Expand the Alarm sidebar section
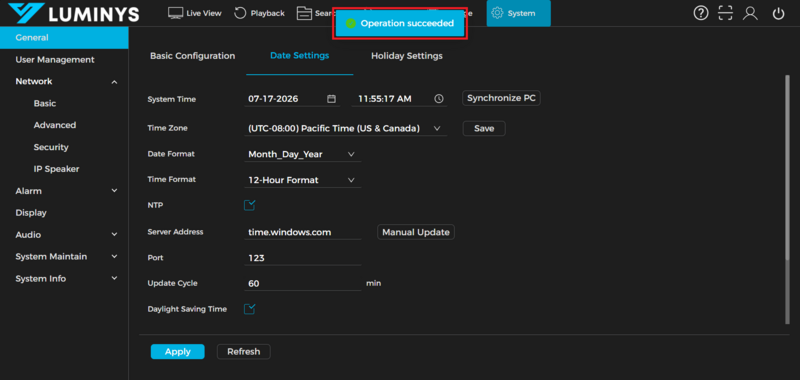This screenshot has height=380, width=800. (x=114, y=191)
